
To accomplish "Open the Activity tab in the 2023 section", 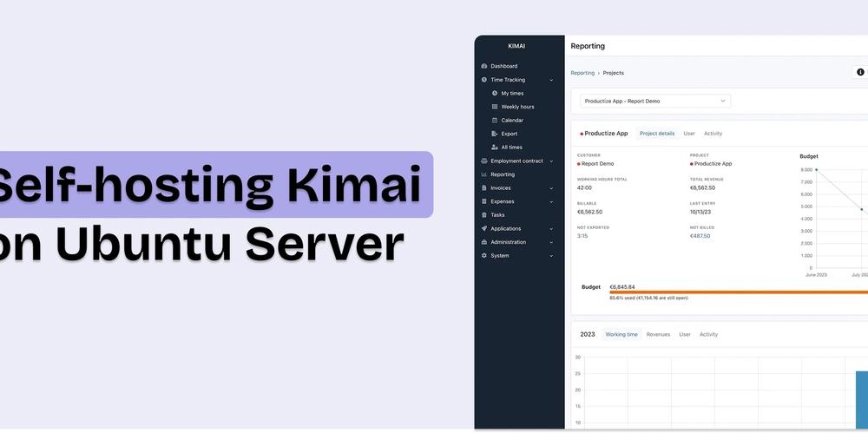I will coord(708,334).
